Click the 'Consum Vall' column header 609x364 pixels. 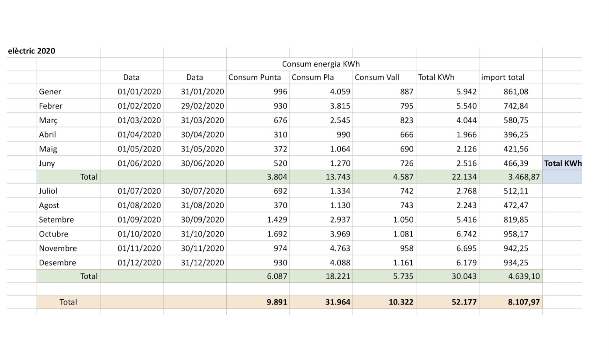[x=377, y=78]
